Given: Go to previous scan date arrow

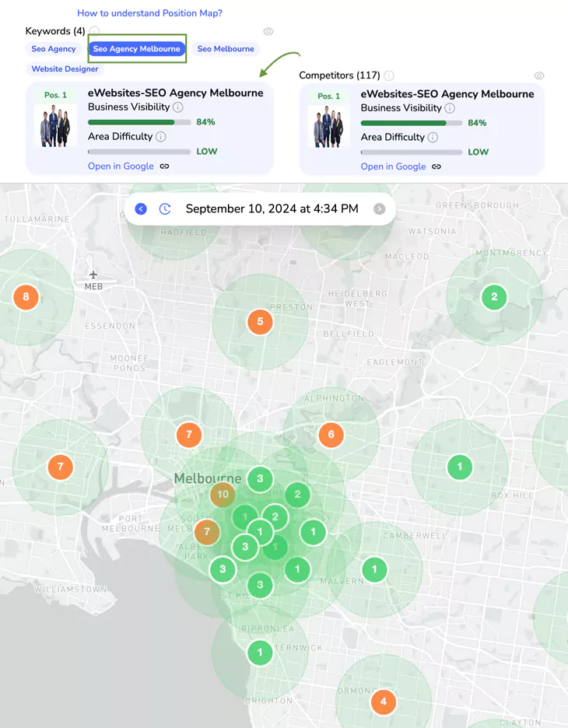Looking at the screenshot, I should click(x=141, y=209).
